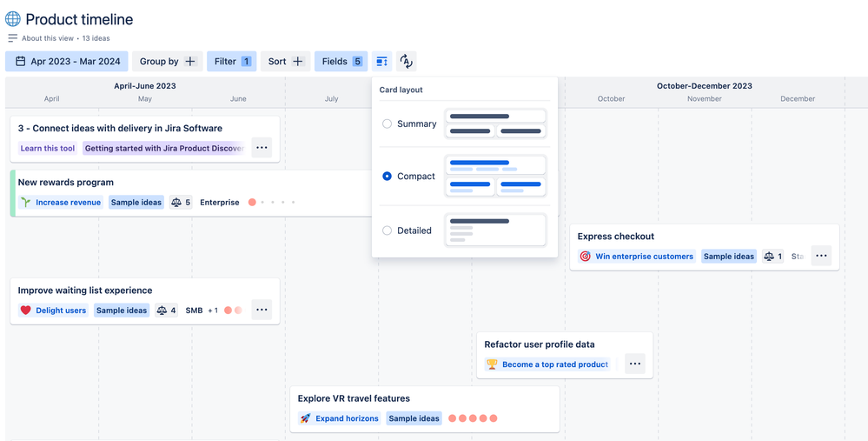Click the rocket icon on Expand horizons
This screenshot has width=868, height=441.
click(x=305, y=418)
